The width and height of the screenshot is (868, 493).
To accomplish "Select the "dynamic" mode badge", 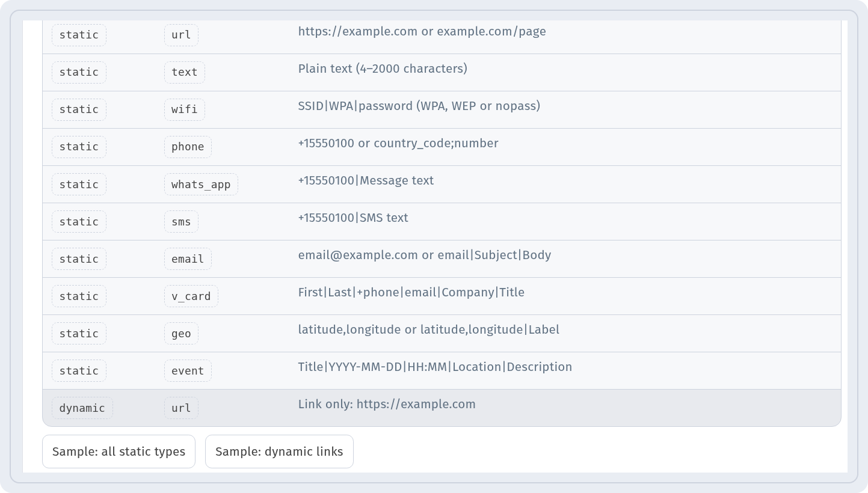I will 82,408.
